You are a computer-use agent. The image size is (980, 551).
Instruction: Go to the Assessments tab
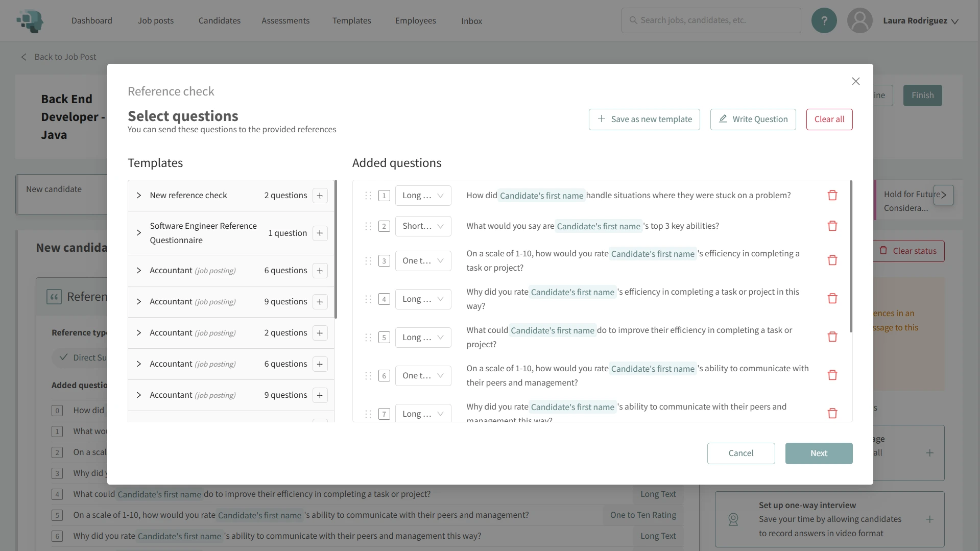[x=285, y=20]
